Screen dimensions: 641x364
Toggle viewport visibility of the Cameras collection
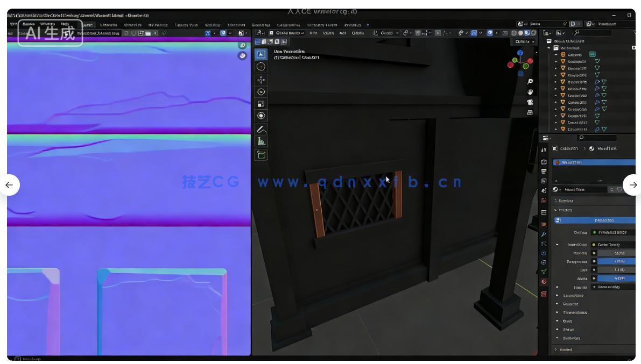[592, 54]
